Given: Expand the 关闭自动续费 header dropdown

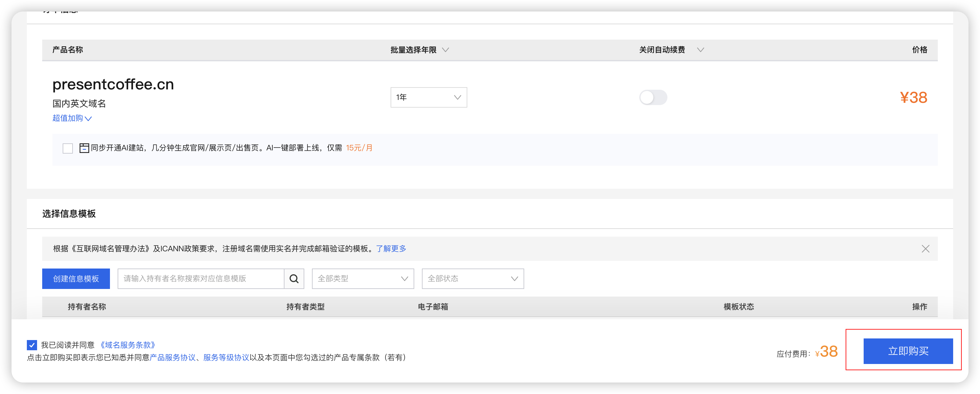Looking at the screenshot, I should coord(672,50).
